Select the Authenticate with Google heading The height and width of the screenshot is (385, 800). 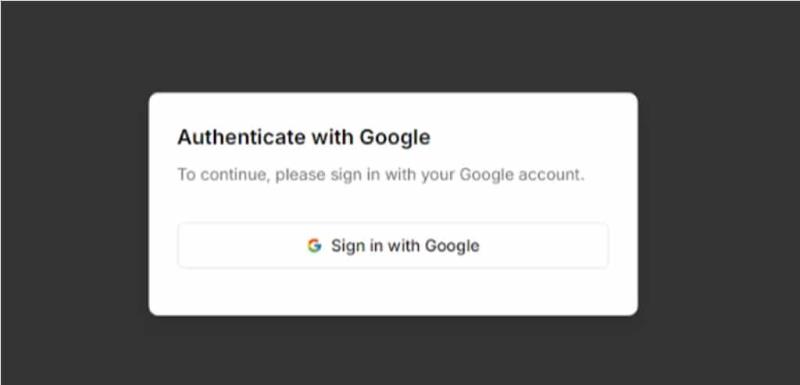pos(304,138)
